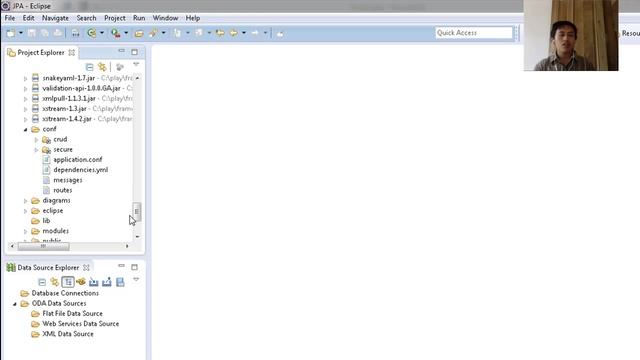
Task: Open the New wizard dropdown arrow
Action: [21, 33]
